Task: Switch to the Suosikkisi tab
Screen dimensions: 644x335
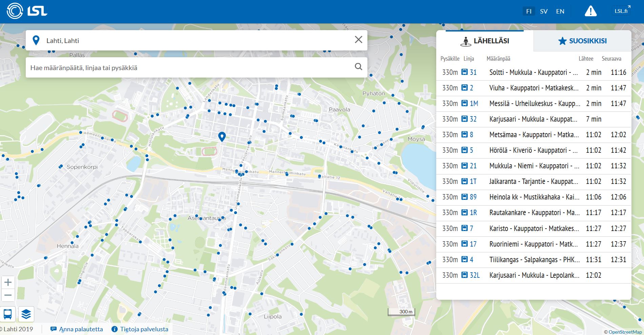Action: pos(582,41)
